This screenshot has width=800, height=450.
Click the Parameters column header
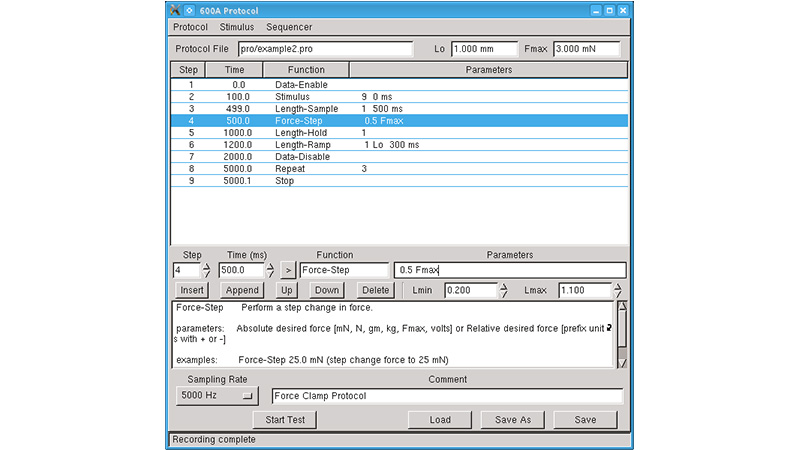click(489, 70)
